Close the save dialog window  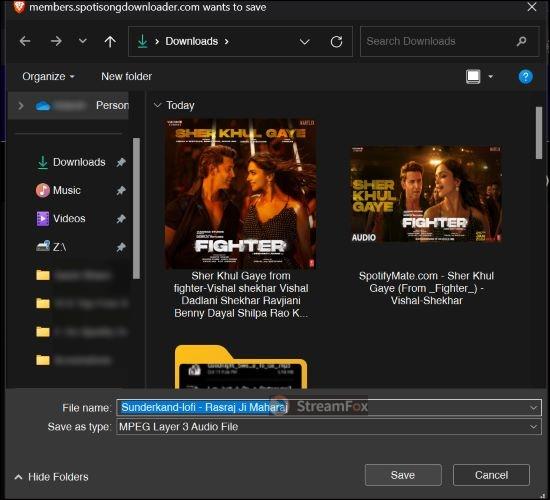pyautogui.click(x=532, y=7)
